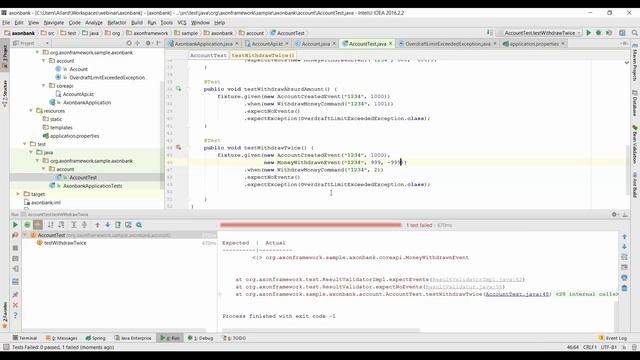The height and width of the screenshot is (360, 640).
Task: Open the test history import icon
Action: click(x=128, y=225)
